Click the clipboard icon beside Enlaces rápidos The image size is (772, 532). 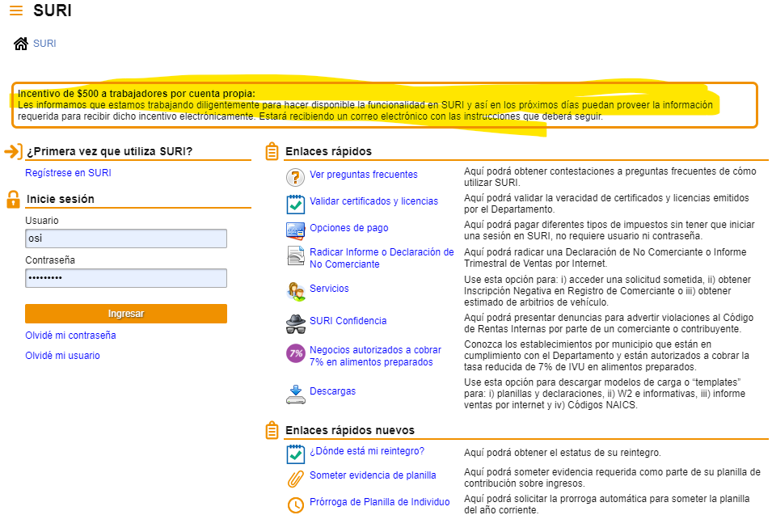coord(272,151)
